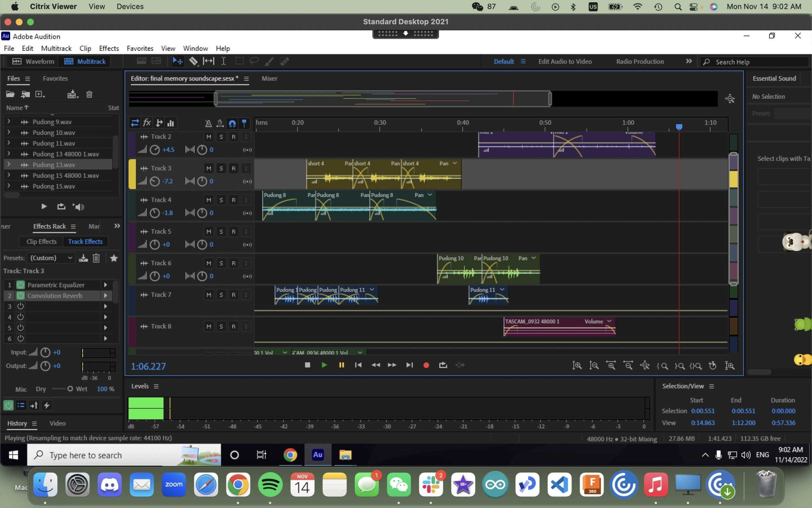Play selected file in Files panel
The image size is (812, 508).
tap(44, 207)
